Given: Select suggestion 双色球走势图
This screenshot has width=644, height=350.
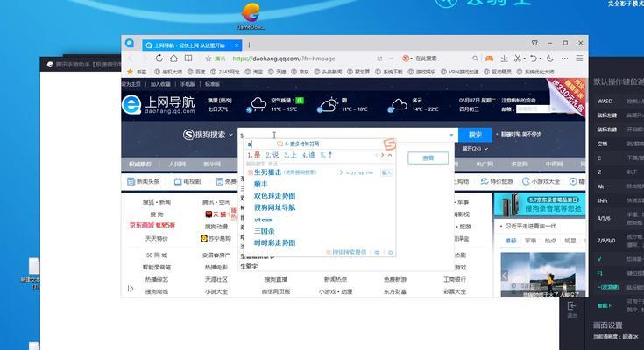Looking at the screenshot, I should [x=274, y=196].
